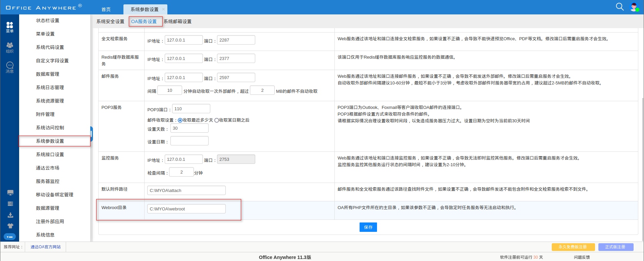Open 系统信息 in side menu
The height and width of the screenshot is (261, 644).
pos(45,235)
